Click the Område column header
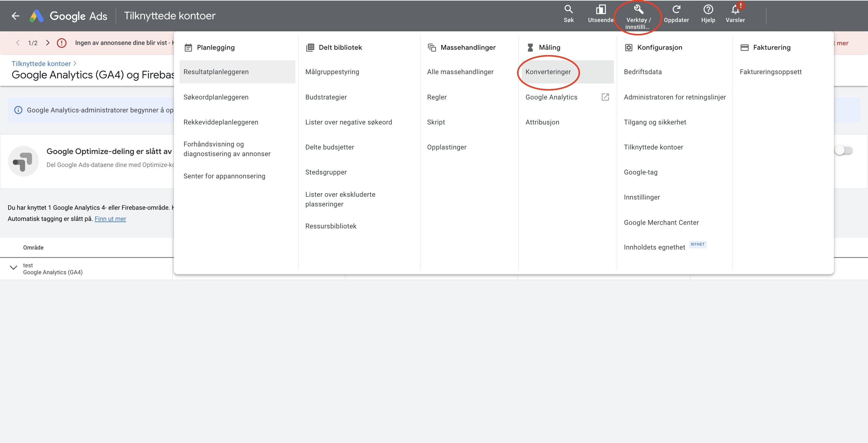 pos(33,248)
